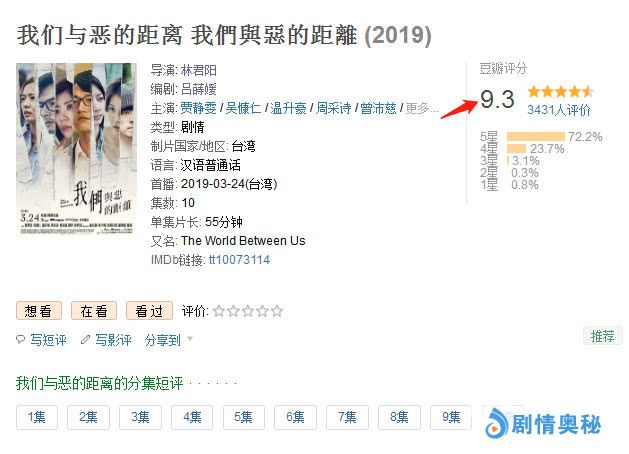
Task: Click the 5星 rating percentage bar
Action: click(536, 137)
